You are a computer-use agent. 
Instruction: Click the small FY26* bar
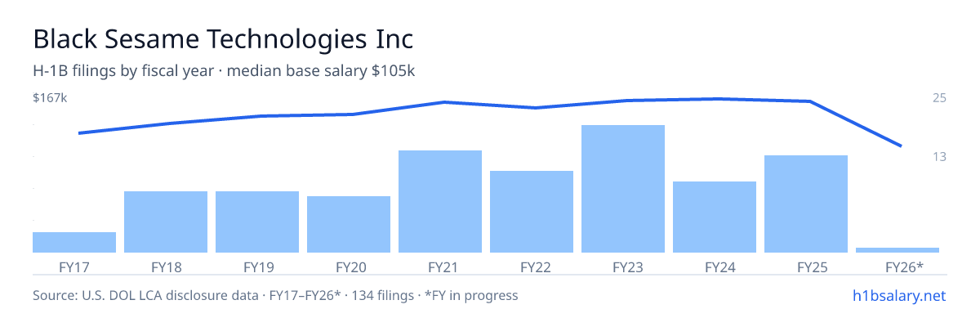pos(898,250)
